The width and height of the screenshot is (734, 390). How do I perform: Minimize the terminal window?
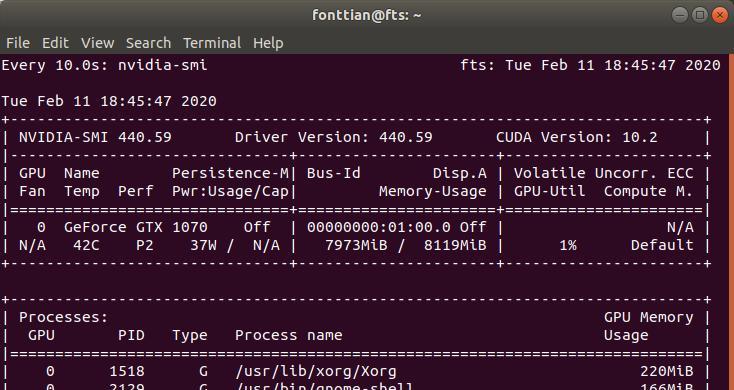point(680,15)
